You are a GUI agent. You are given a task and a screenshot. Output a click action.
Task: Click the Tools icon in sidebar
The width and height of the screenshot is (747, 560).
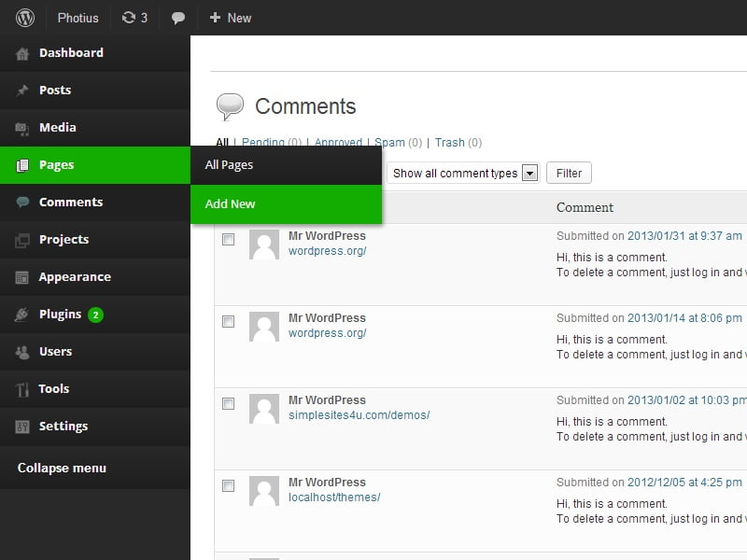(21, 389)
